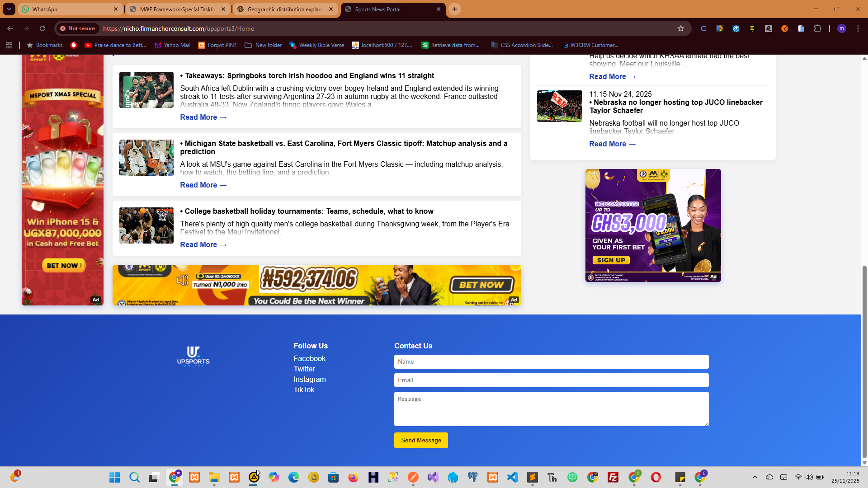This screenshot has height=488, width=868.
Task: Click the Email input field
Action: pyautogui.click(x=551, y=380)
